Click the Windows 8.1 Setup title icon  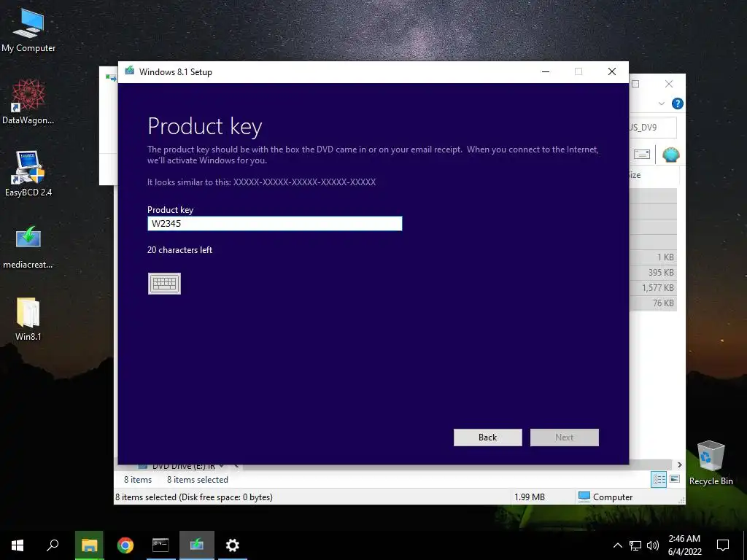pyautogui.click(x=130, y=71)
